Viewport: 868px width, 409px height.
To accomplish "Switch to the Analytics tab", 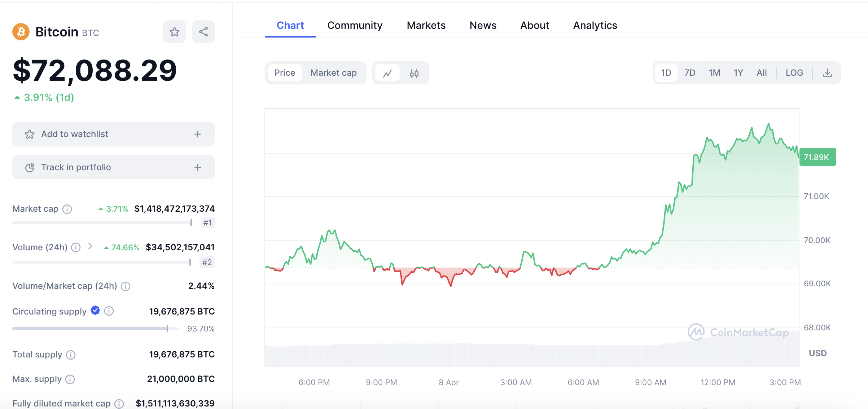I will [x=595, y=25].
